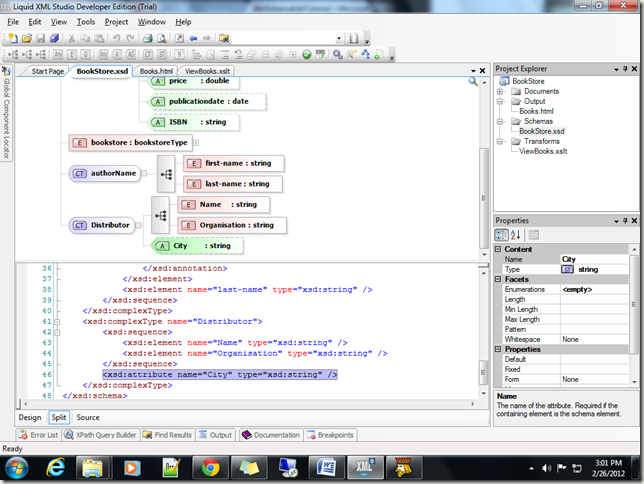Click the Open folder toolbar icon
The image size is (644, 484).
click(x=27, y=39)
